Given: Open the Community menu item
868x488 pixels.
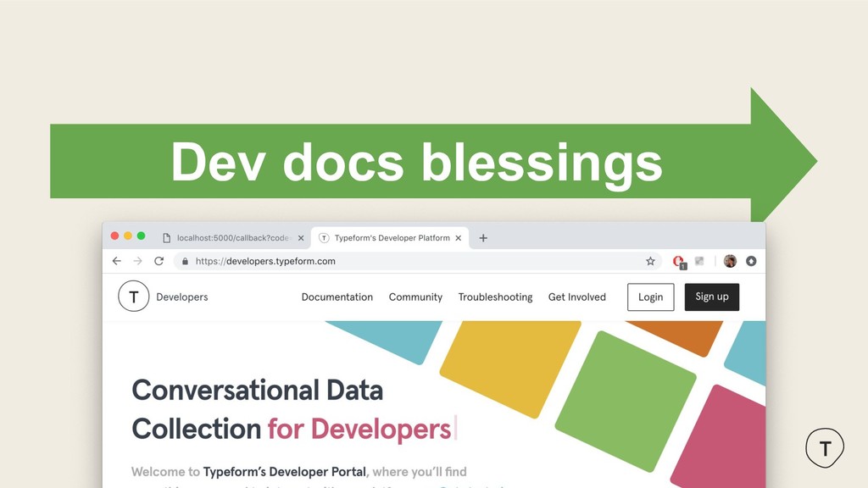Looking at the screenshot, I should point(415,297).
